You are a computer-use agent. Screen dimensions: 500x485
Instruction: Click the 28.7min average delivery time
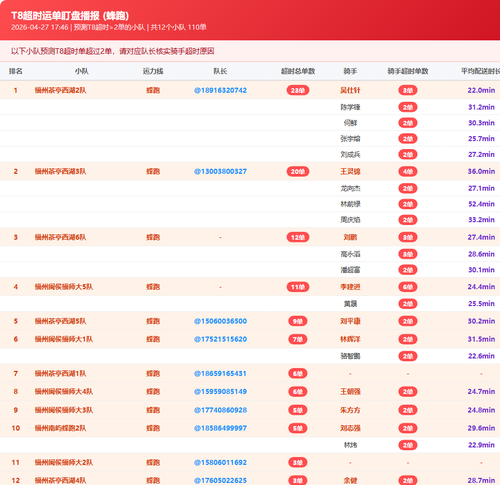coord(481,480)
